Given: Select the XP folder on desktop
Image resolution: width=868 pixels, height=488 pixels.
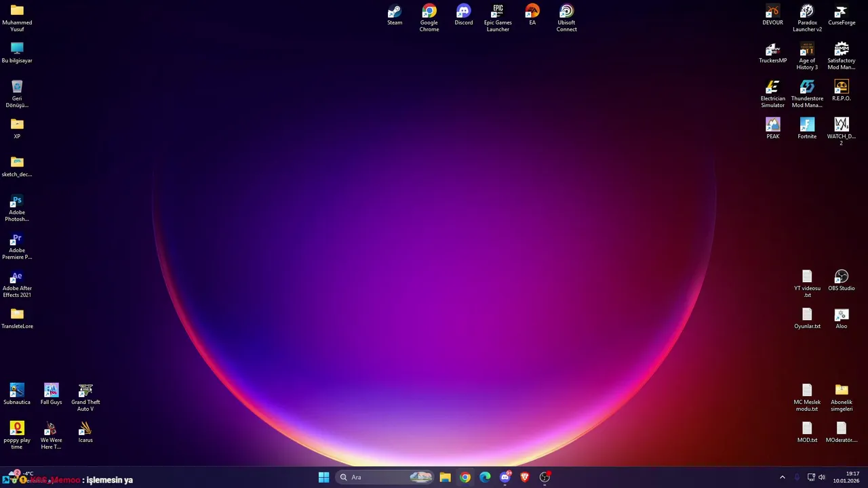Looking at the screenshot, I should point(17,129).
